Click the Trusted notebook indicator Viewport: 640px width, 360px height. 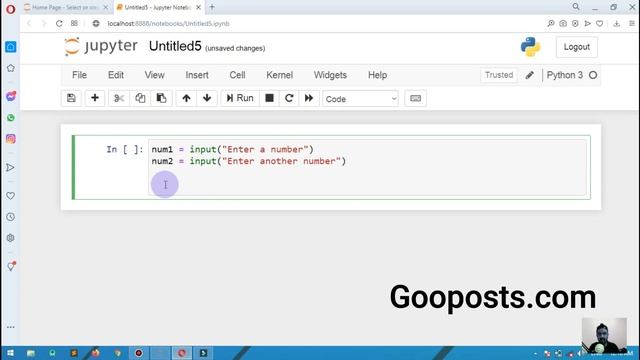click(499, 75)
